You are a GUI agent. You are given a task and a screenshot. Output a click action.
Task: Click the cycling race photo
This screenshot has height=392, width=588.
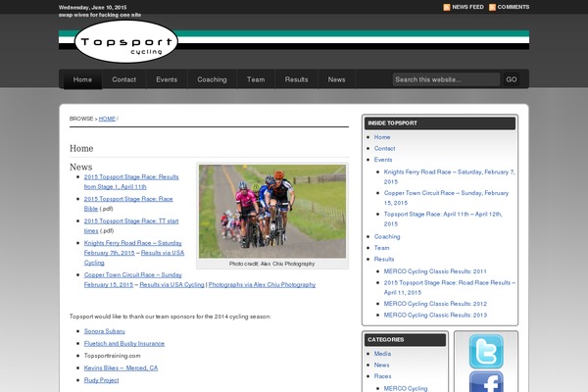(x=272, y=212)
